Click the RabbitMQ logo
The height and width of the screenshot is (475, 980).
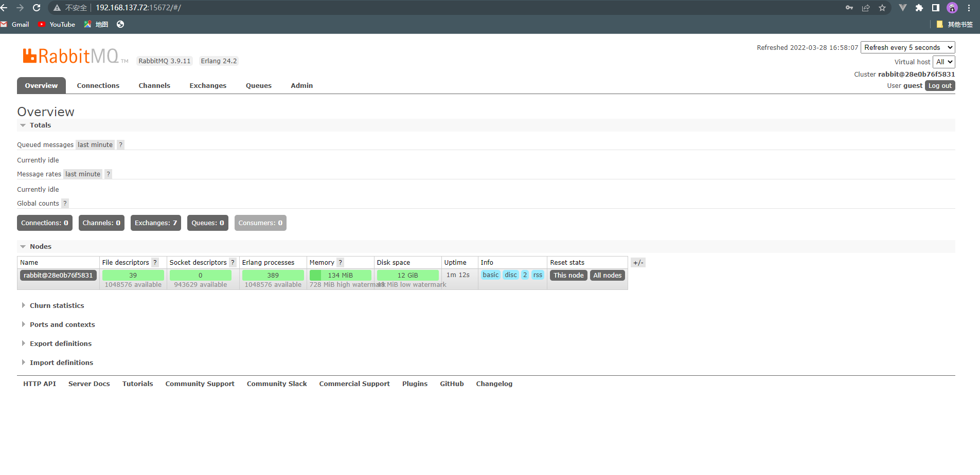(75, 56)
